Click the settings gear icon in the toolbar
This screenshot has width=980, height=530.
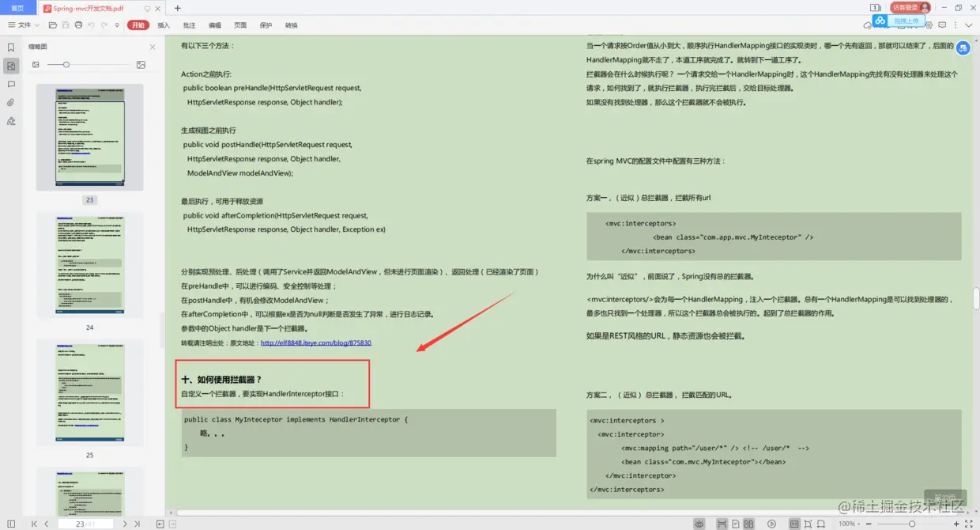[x=929, y=25]
